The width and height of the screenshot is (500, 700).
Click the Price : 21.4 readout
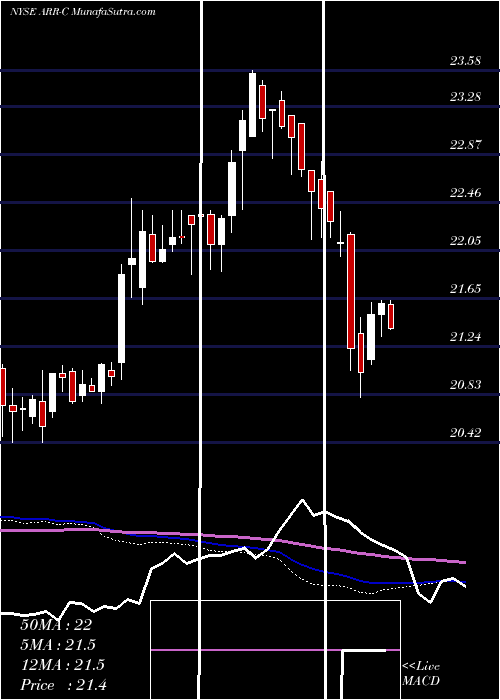63,685
